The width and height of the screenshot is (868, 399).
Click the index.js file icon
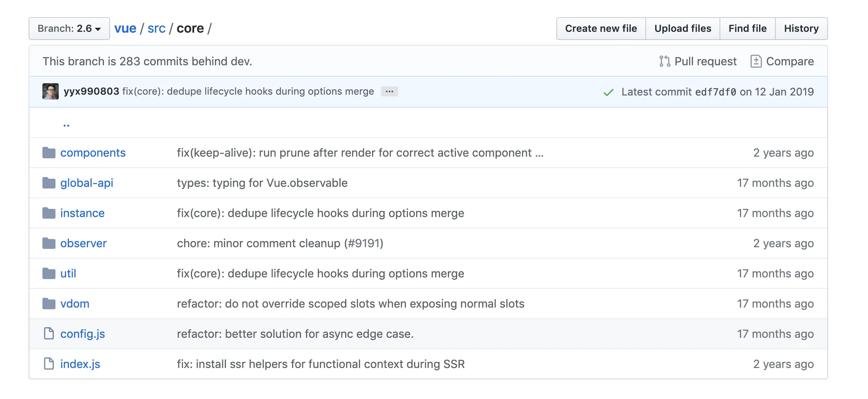pos(49,364)
